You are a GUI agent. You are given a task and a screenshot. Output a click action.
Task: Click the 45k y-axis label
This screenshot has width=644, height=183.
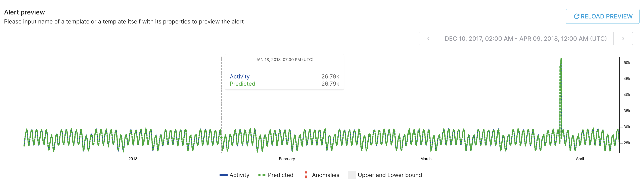coord(627,79)
